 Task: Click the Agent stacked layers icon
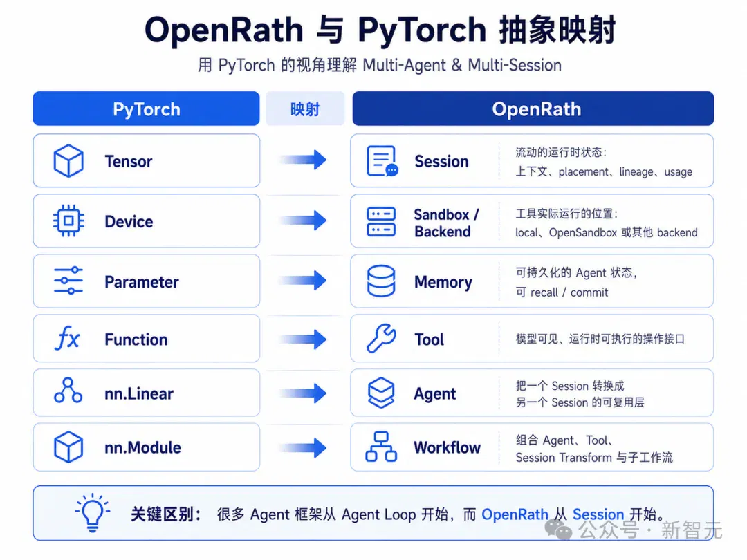(x=381, y=393)
